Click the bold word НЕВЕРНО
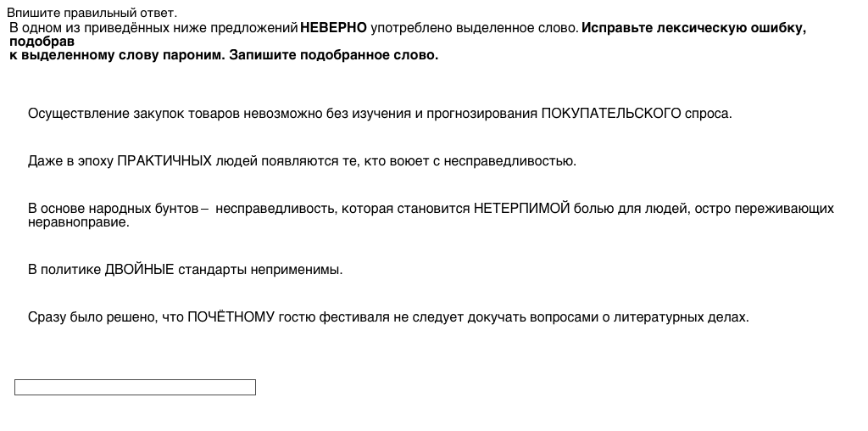The height and width of the screenshot is (431, 868). pos(333,28)
